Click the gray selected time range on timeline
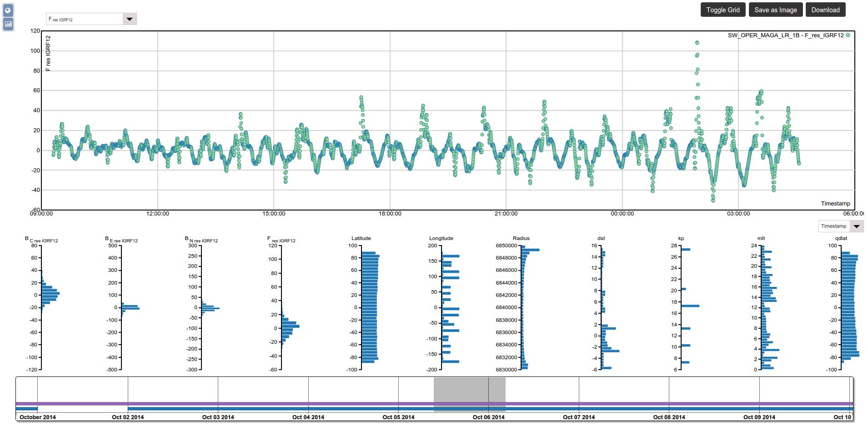 click(x=470, y=394)
